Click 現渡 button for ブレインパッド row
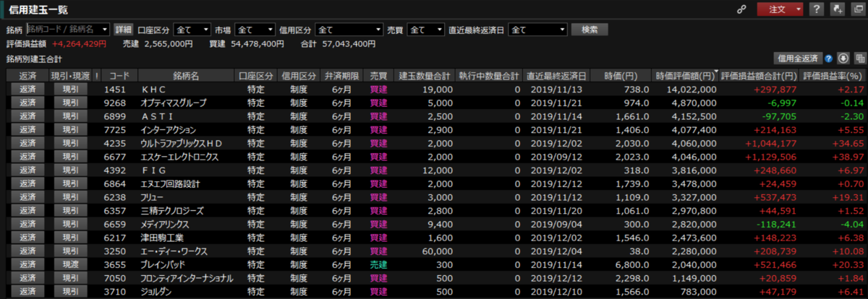The width and height of the screenshot is (868, 299). pos(71,265)
